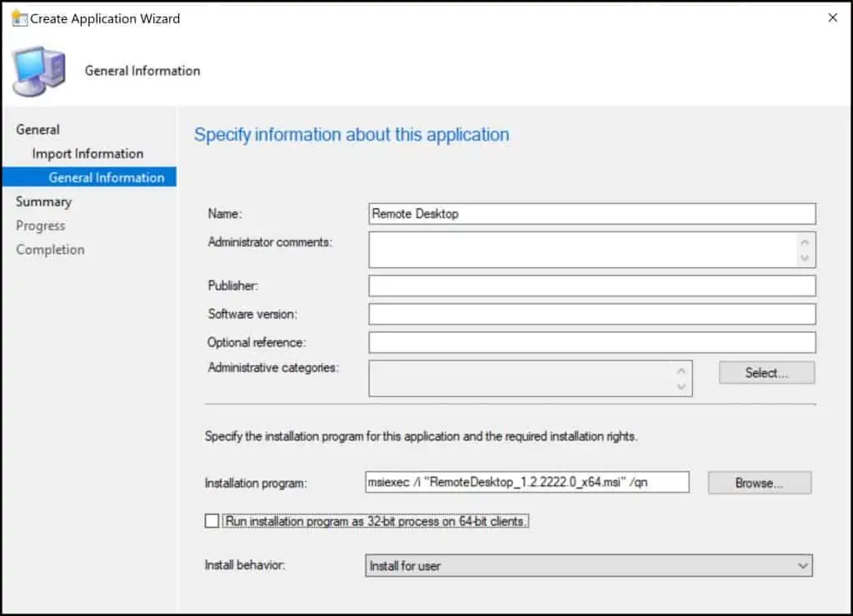
Task: Enable run as 32-bit process checkbox
Action: pos(212,521)
